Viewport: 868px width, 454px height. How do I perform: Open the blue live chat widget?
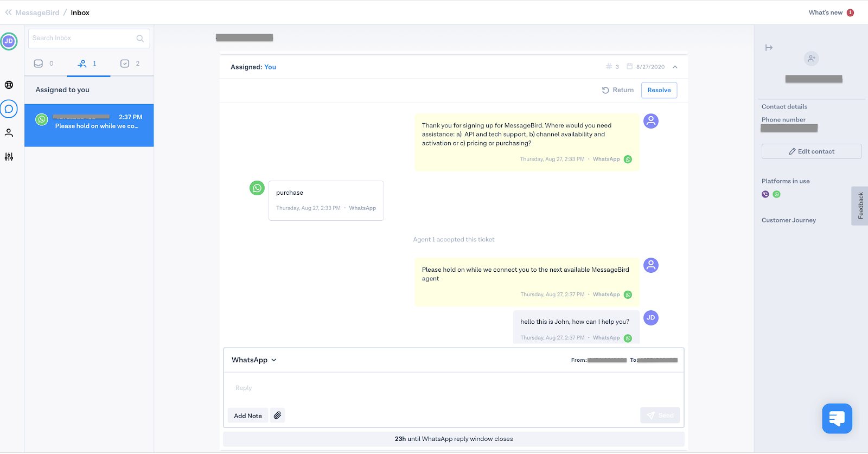coord(837,418)
